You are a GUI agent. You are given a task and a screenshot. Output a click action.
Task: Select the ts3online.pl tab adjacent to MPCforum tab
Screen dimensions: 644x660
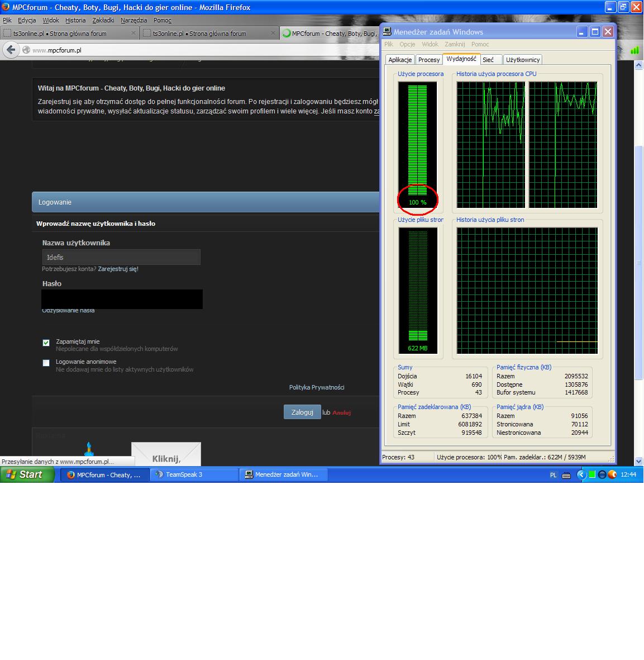(209, 34)
